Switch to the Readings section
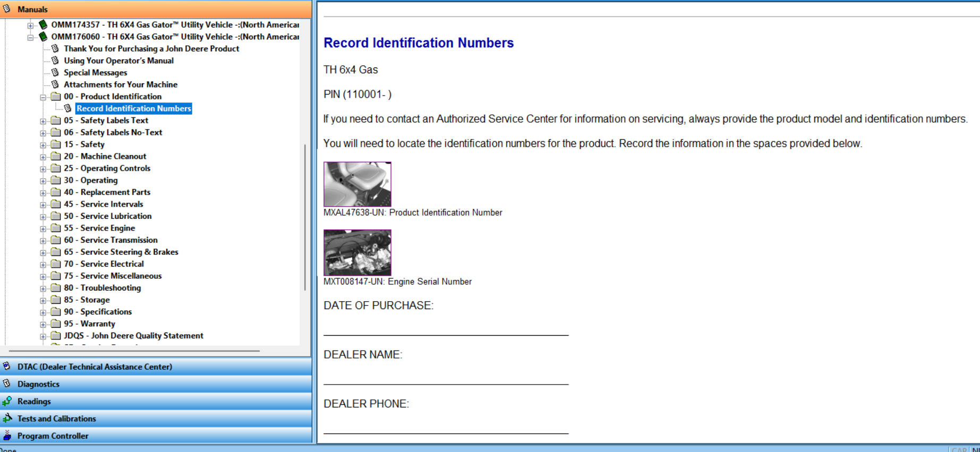 [x=156, y=402]
